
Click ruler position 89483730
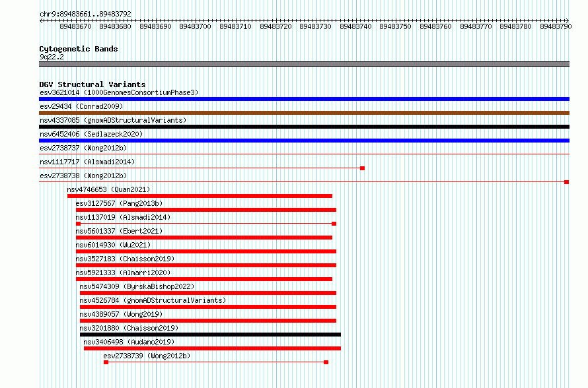point(315,26)
